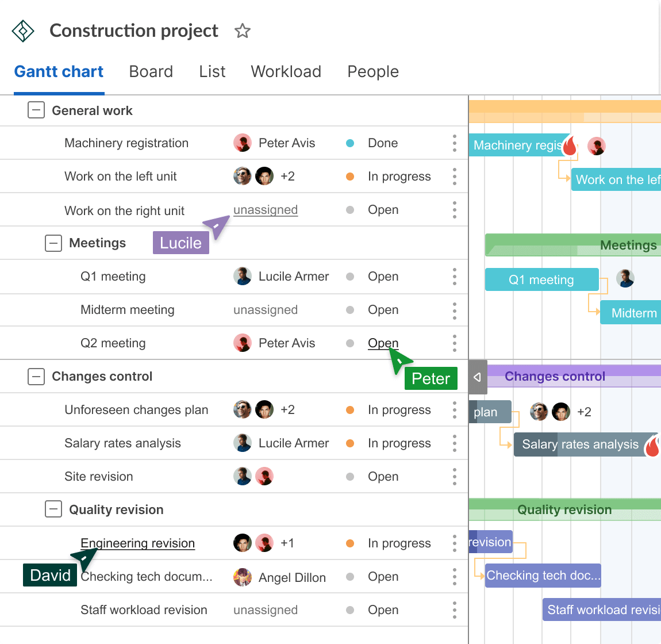Click the orange In progress status dot
The height and width of the screenshot is (644, 661).
pyautogui.click(x=350, y=177)
